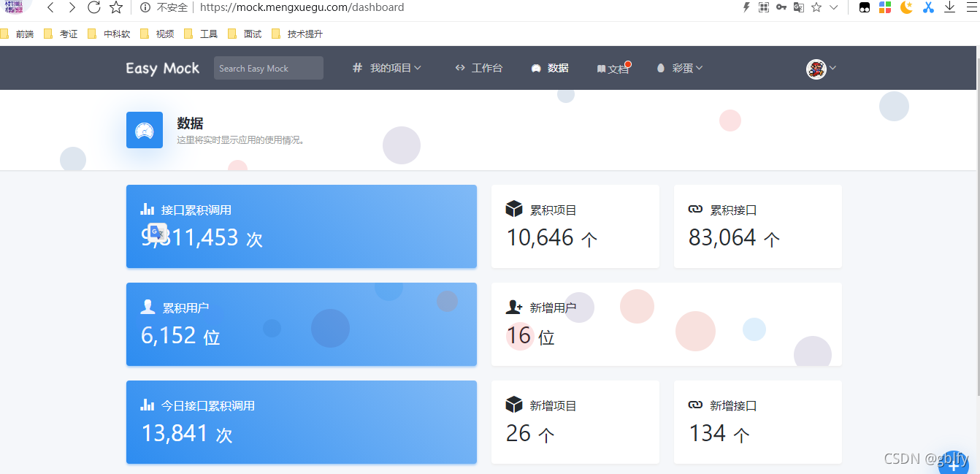Open the 文档 nav item
This screenshot has width=980, height=474.
tap(613, 69)
